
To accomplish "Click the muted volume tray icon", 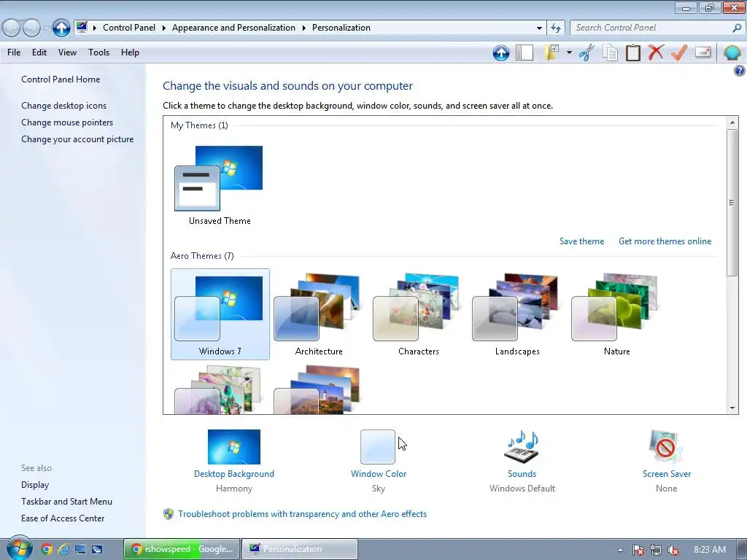I will pos(673,550).
